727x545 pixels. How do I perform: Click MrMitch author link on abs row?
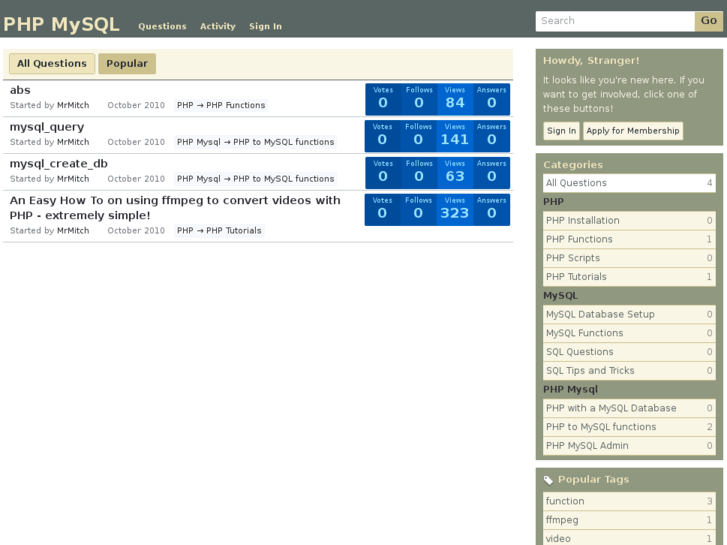73,105
